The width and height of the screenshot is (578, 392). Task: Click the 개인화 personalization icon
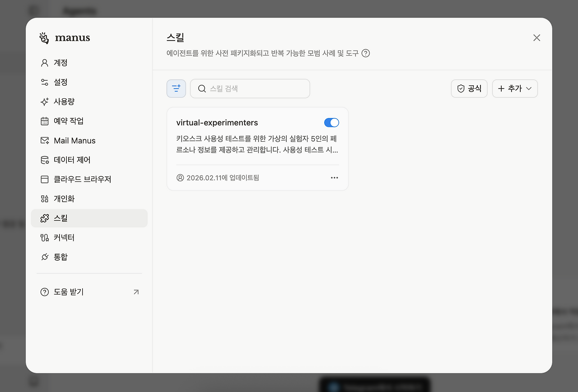pos(45,198)
